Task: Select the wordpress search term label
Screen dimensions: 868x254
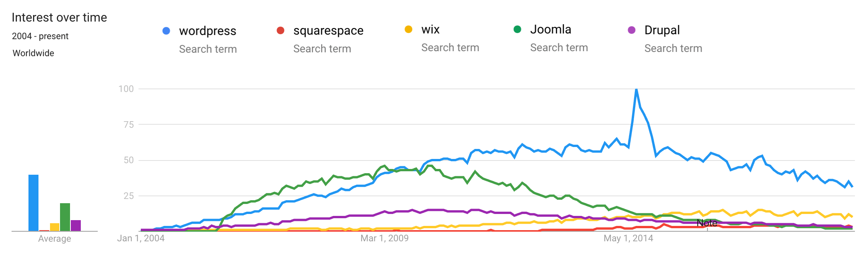Action: pyautogui.click(x=207, y=31)
